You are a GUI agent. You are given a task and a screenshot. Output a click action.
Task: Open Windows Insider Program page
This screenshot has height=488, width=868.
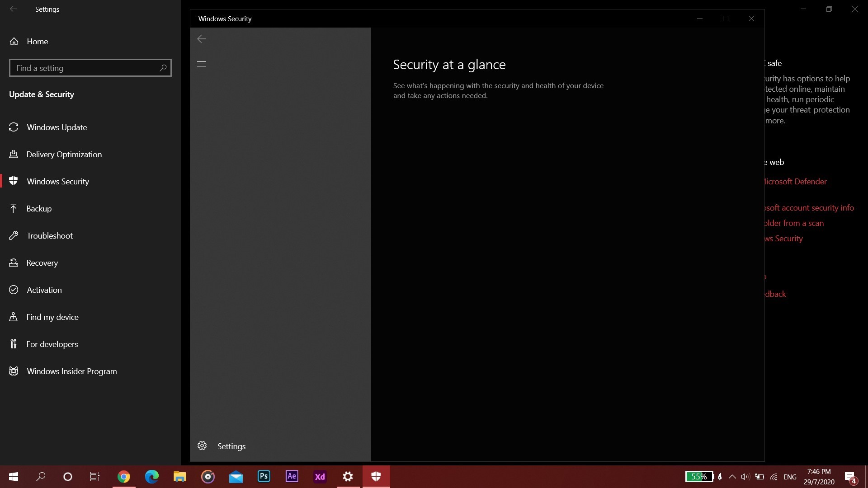90,371
